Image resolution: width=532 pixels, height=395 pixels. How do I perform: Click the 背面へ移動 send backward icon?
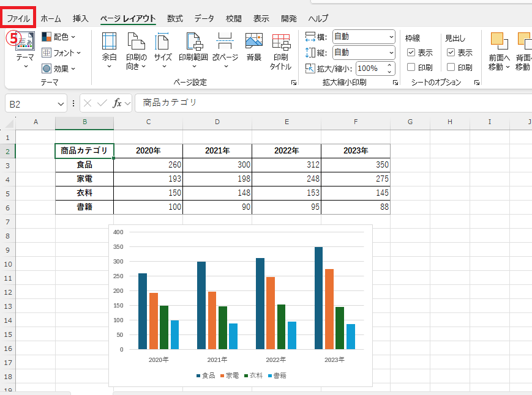click(524, 42)
